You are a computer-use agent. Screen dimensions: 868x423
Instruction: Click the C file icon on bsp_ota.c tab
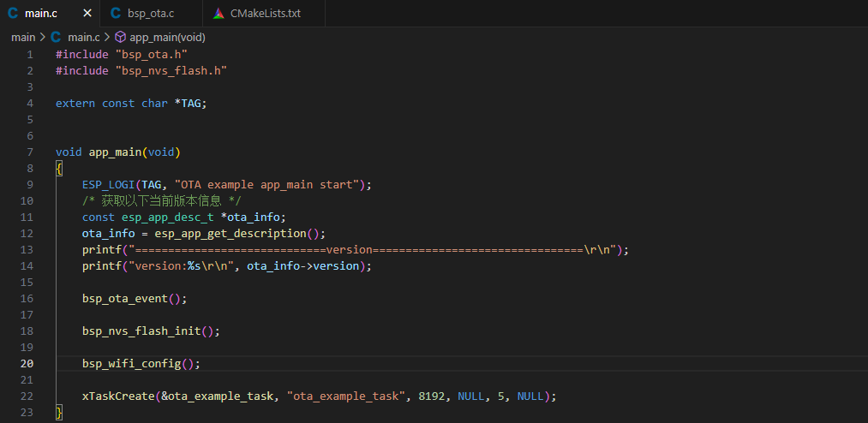[115, 13]
